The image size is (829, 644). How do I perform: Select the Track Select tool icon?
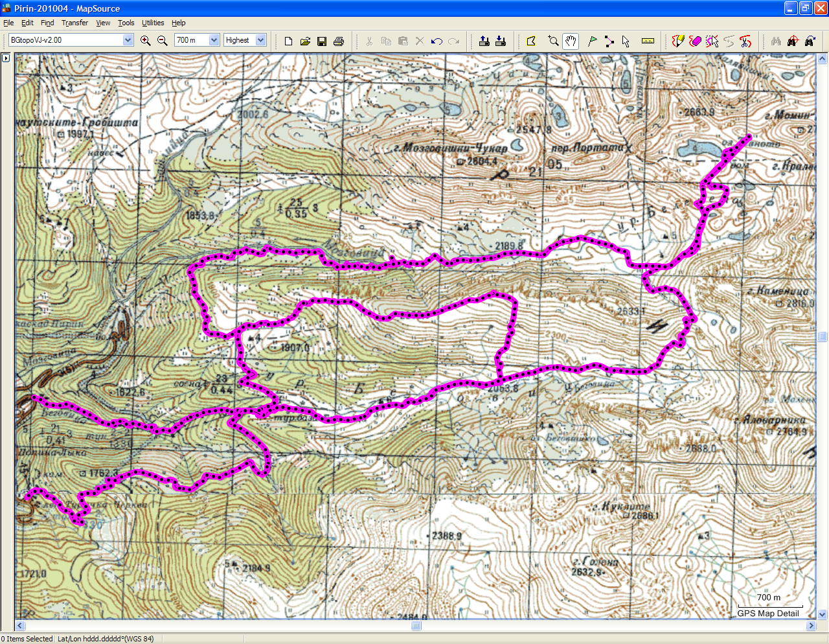[712, 41]
